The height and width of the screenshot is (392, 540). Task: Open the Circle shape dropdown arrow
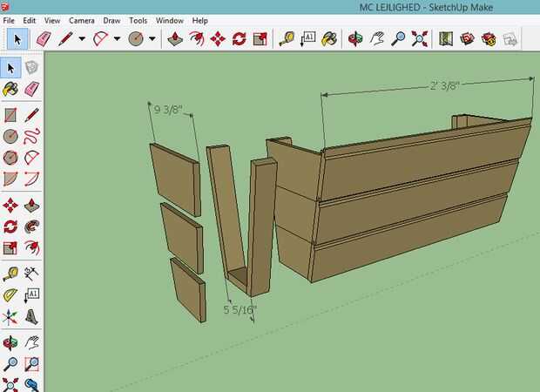(x=152, y=39)
